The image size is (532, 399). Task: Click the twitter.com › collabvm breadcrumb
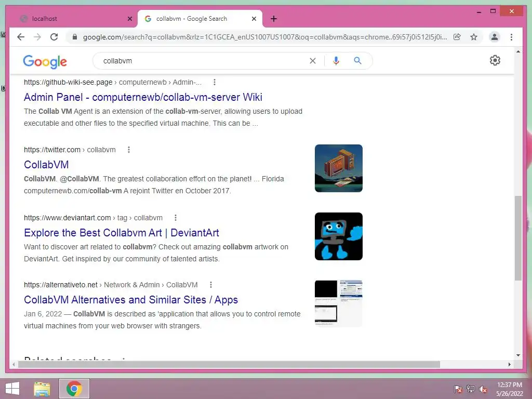[x=70, y=150]
